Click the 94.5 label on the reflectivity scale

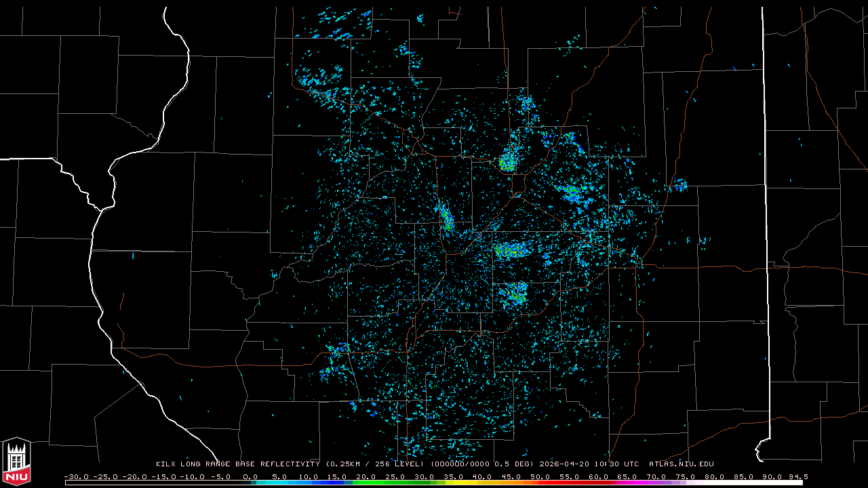pyautogui.click(x=797, y=476)
